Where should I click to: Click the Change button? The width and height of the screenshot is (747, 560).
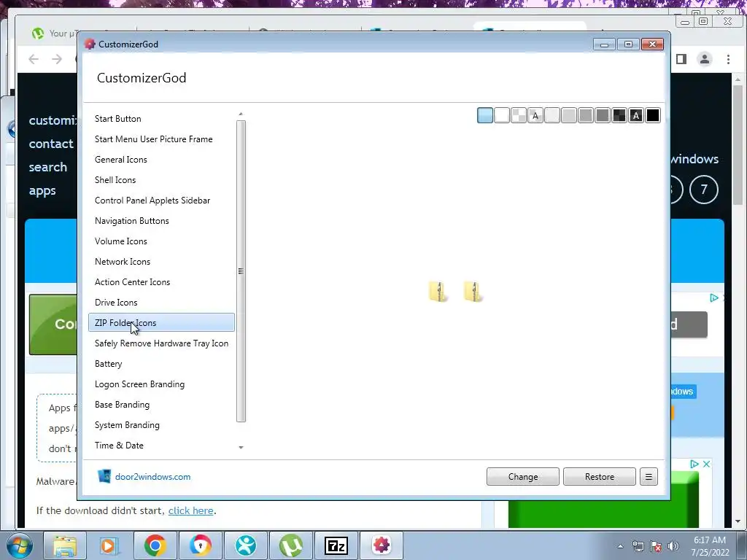pos(522,477)
